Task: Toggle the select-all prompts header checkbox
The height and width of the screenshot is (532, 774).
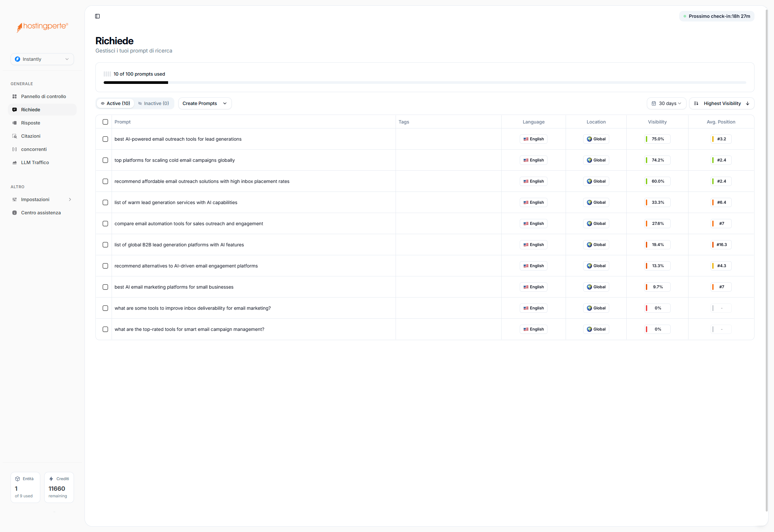Action: [x=105, y=122]
